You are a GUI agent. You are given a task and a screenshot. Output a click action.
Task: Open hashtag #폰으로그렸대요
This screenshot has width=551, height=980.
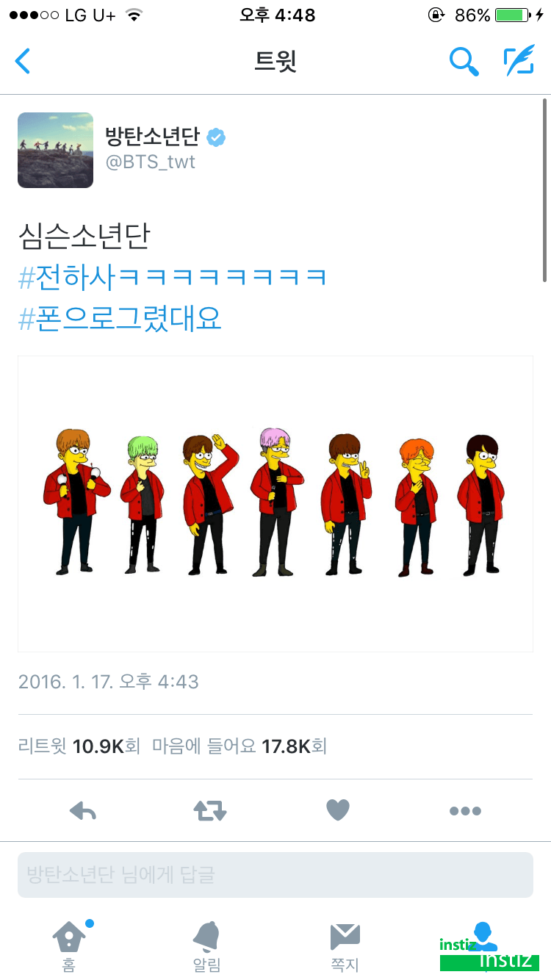tap(120, 319)
